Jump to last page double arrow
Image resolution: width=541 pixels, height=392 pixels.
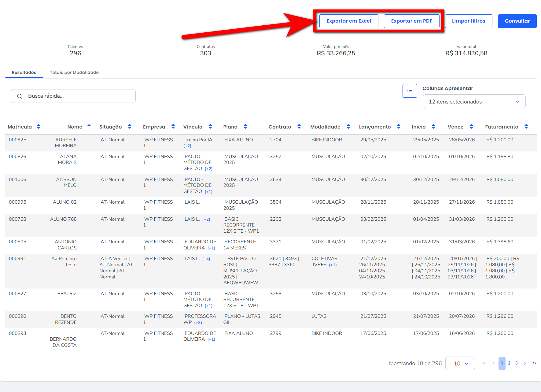pos(534,363)
